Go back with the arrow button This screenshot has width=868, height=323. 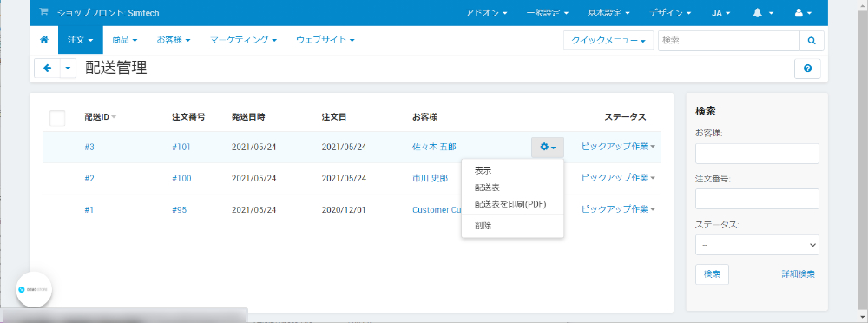tap(47, 68)
